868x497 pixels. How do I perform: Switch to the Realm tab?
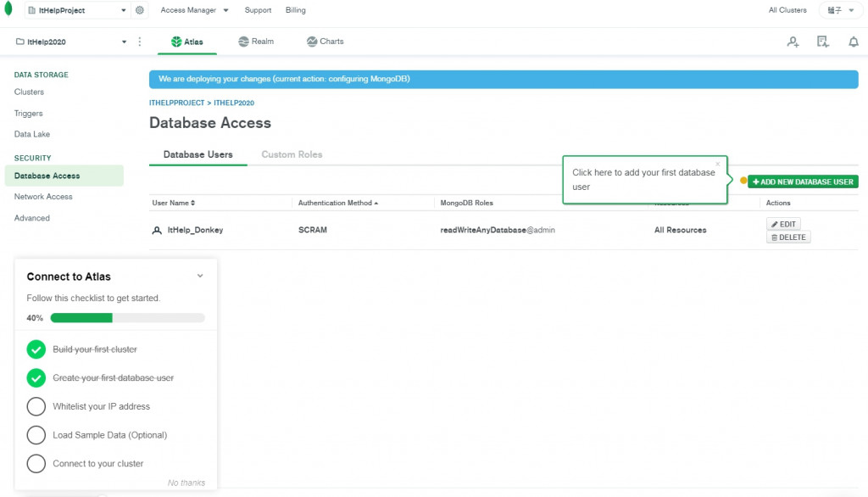click(256, 42)
